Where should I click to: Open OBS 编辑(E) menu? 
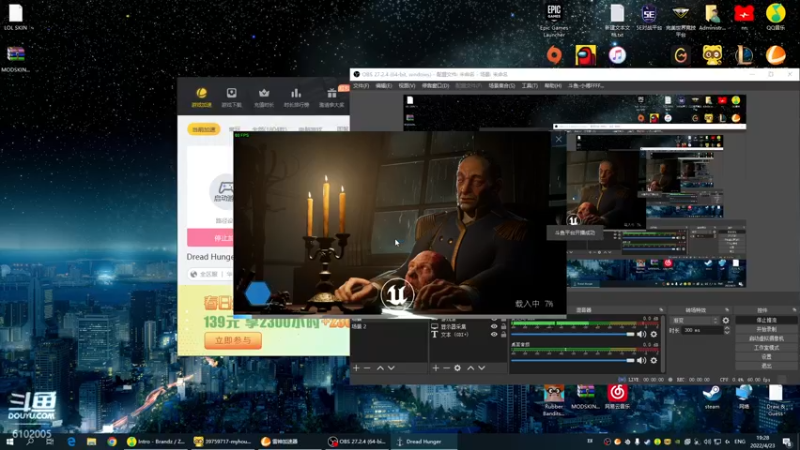click(x=384, y=86)
